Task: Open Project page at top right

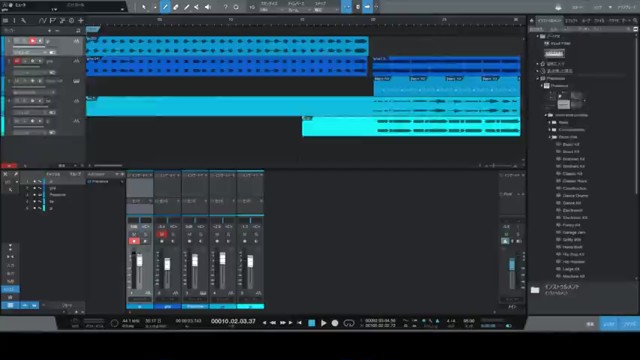Action: click(x=627, y=7)
